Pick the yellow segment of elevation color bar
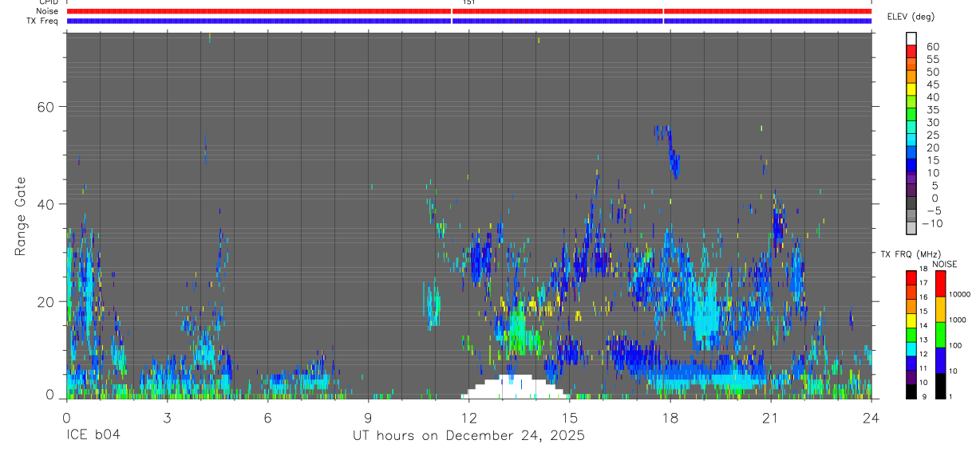 coord(912,88)
